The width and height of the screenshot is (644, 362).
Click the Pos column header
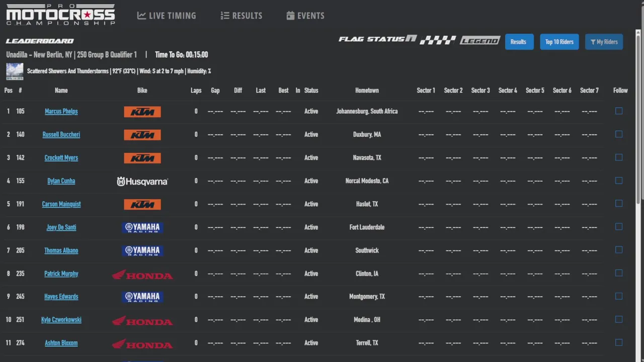click(x=8, y=90)
